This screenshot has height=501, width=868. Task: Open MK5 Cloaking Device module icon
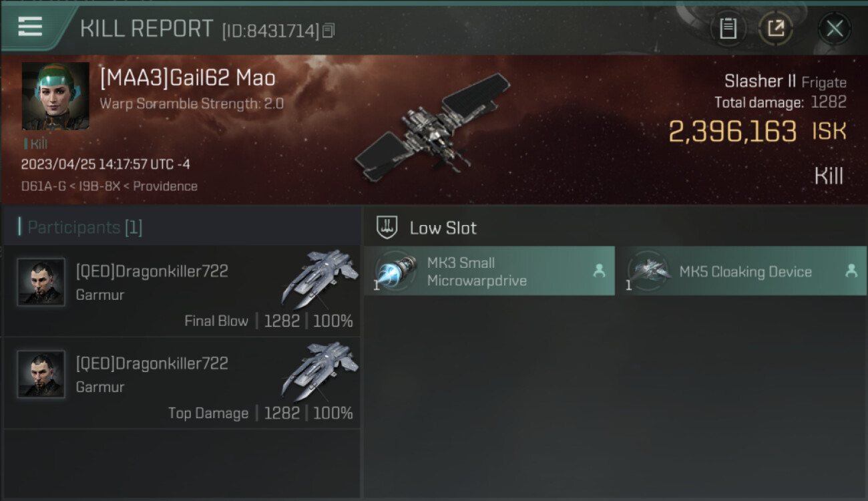tap(648, 271)
